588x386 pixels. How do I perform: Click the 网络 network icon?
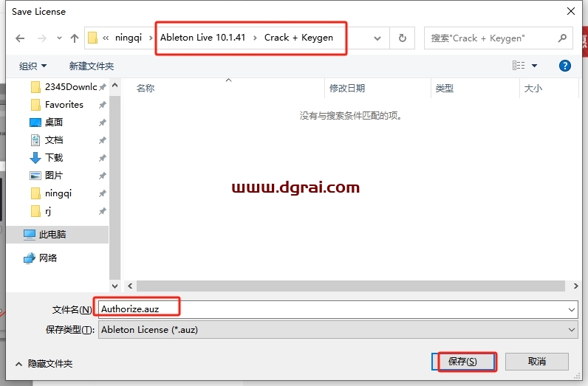pos(30,258)
